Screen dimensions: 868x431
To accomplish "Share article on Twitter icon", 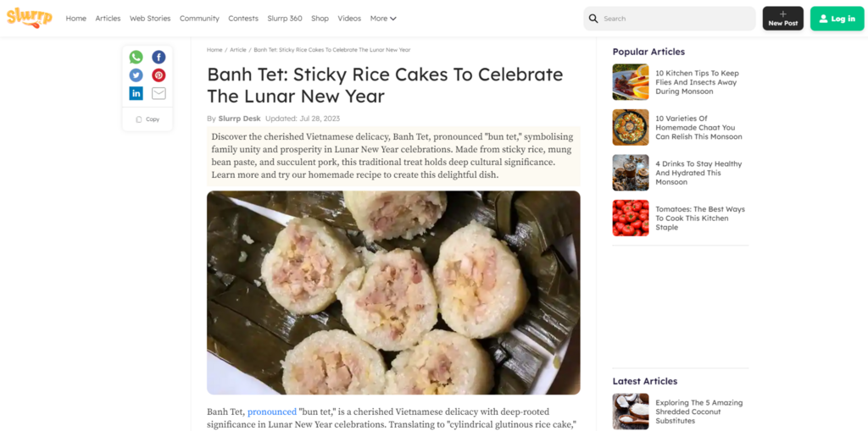I will click(x=136, y=75).
